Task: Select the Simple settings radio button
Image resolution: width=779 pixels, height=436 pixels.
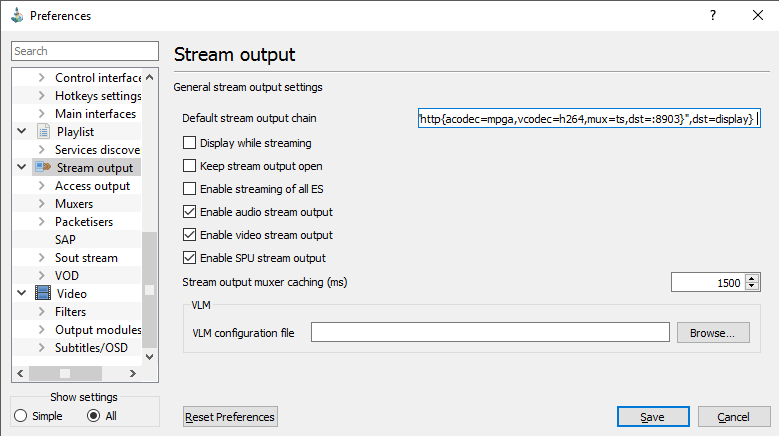Action: coord(20,416)
